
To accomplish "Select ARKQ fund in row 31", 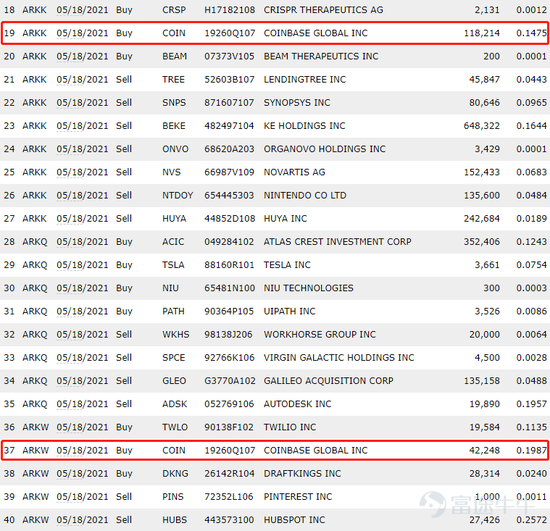I will tap(35, 311).
